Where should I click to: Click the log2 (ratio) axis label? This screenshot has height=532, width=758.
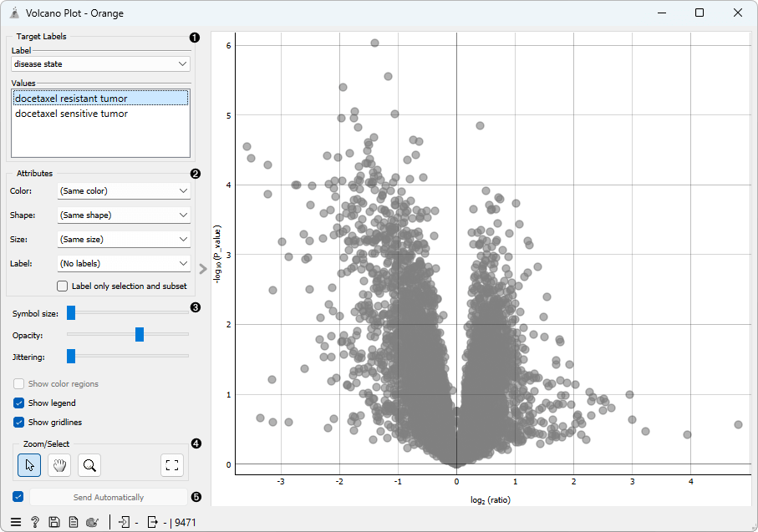click(x=491, y=500)
